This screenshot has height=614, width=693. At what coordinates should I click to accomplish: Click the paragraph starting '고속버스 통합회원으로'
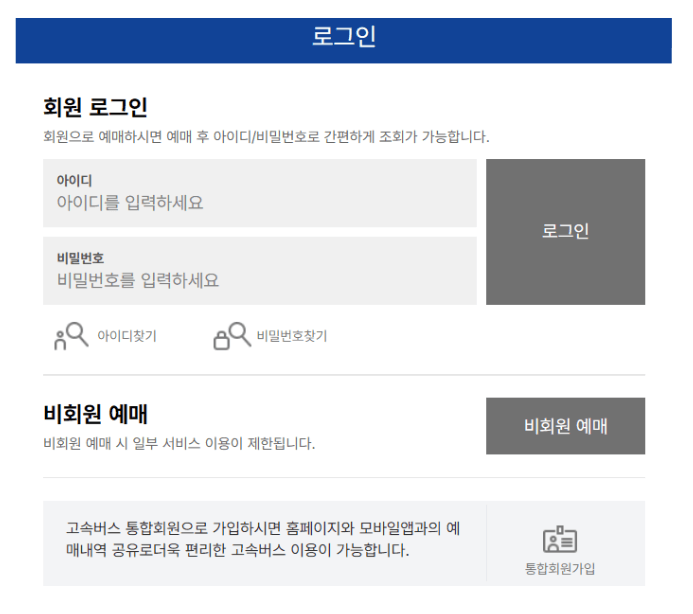tap(263, 539)
